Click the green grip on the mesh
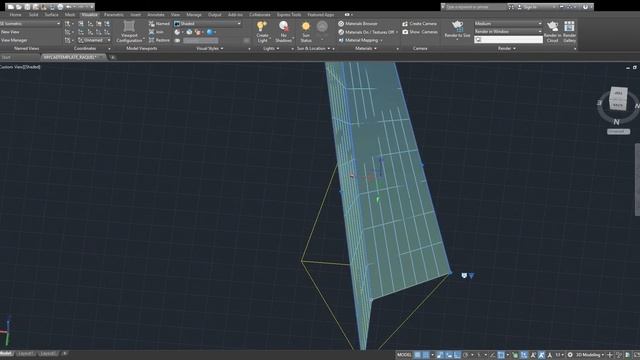The width and height of the screenshot is (640, 360). tap(378, 200)
